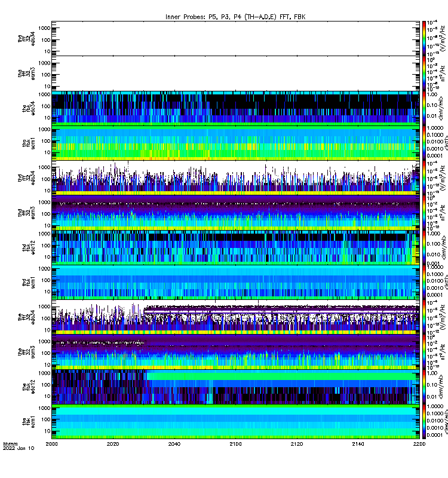This screenshot has height=478, width=448.
Task: Click the 'thd fff 32 scm3' y-axis label
Action: [26, 213]
